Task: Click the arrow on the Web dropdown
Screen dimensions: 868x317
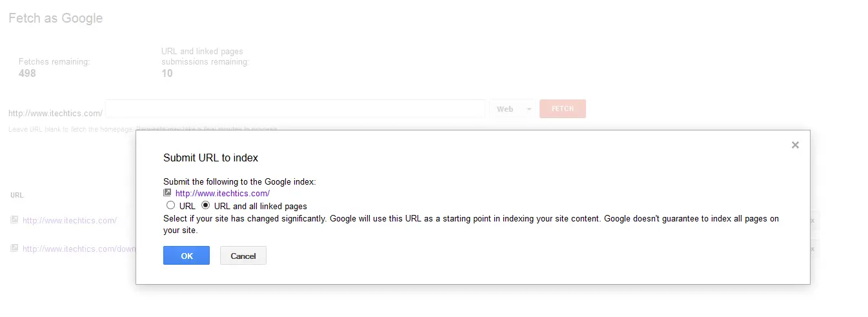Action: click(x=529, y=109)
